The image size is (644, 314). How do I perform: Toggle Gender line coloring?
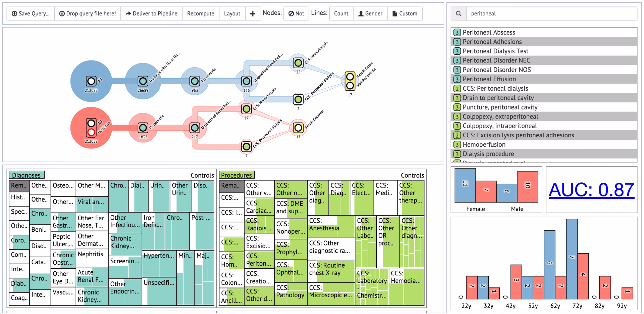click(370, 14)
